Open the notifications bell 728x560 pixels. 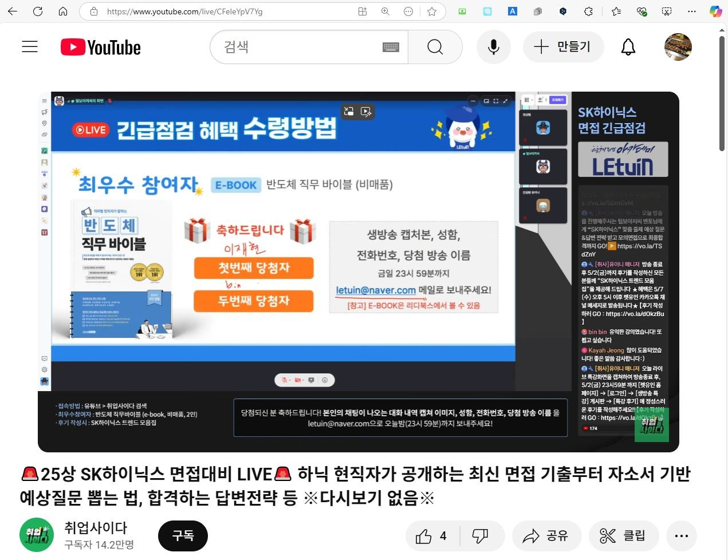pyautogui.click(x=628, y=47)
